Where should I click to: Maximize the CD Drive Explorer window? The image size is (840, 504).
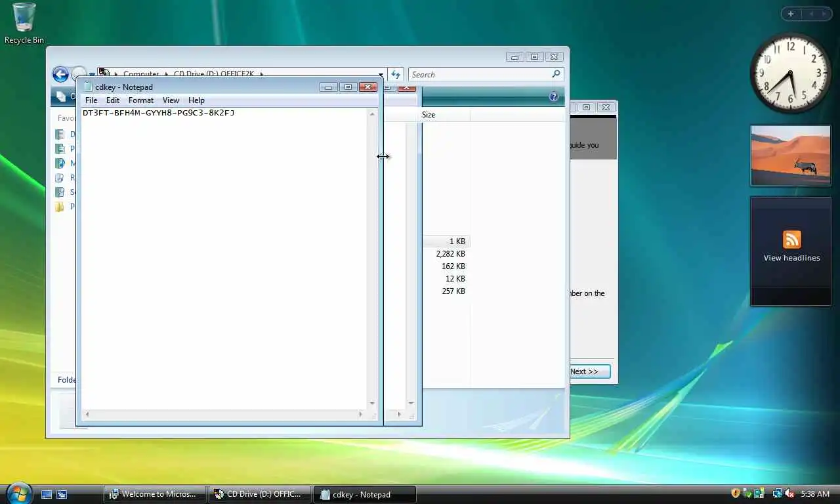pyautogui.click(x=534, y=57)
